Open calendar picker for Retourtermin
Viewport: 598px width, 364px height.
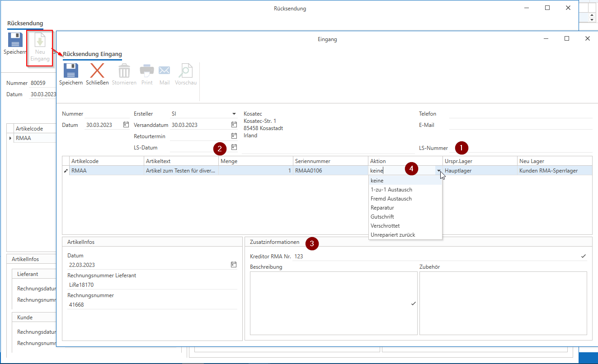click(234, 136)
